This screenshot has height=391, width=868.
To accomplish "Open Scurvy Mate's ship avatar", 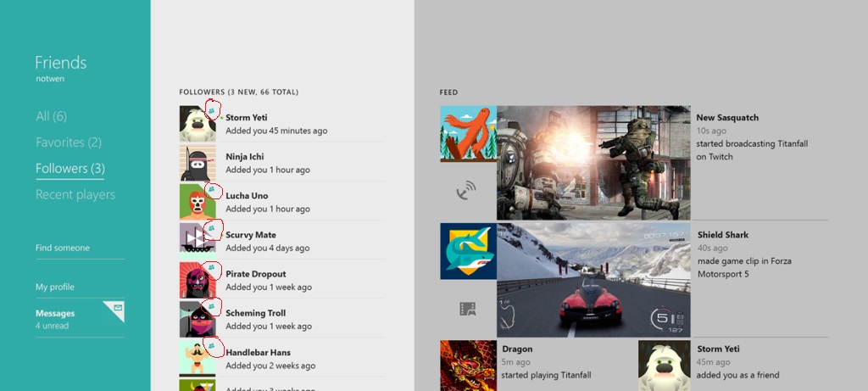I will 198,241.
